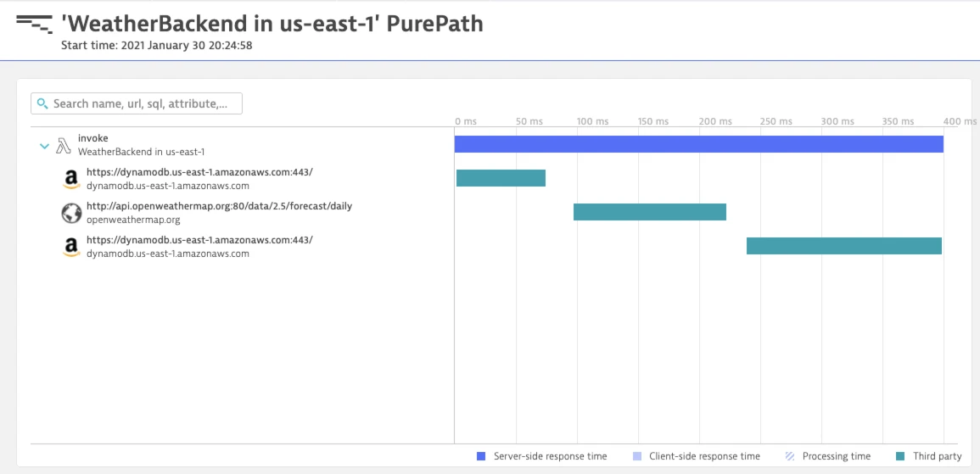Click the Amazon icon on the first dynamodb row
The image size is (980, 474).
pos(71,180)
